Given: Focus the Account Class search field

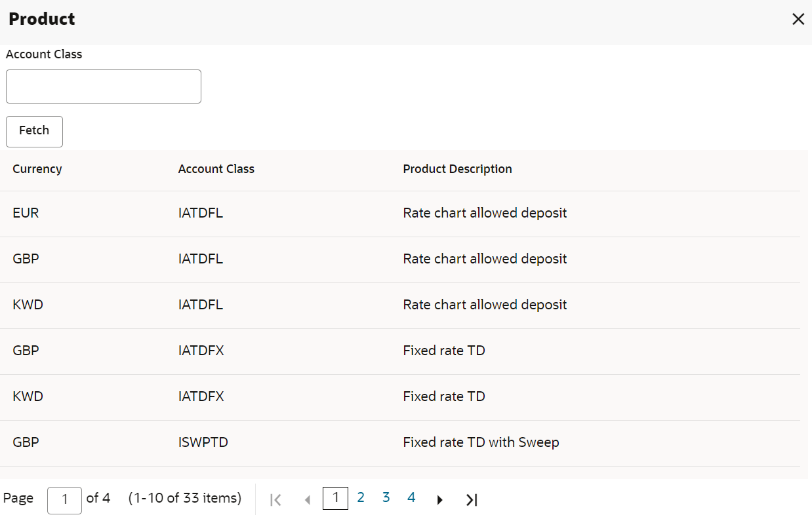Looking at the screenshot, I should point(104,86).
